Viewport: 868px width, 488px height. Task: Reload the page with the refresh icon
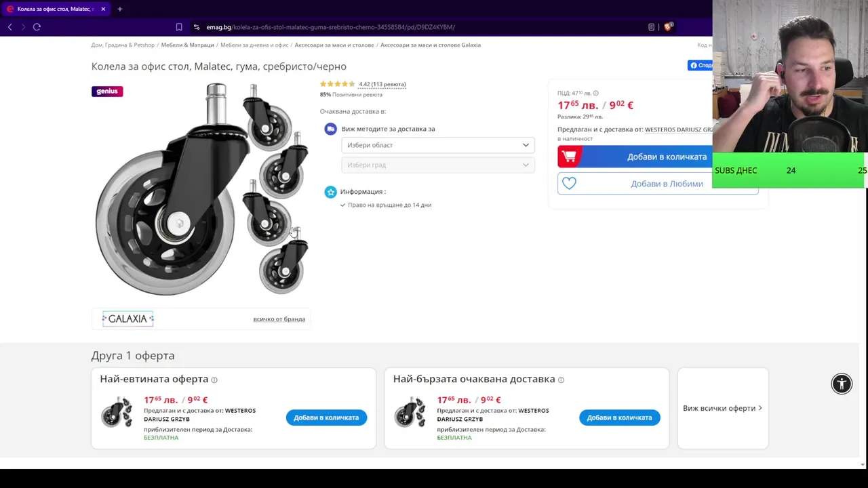(x=37, y=27)
